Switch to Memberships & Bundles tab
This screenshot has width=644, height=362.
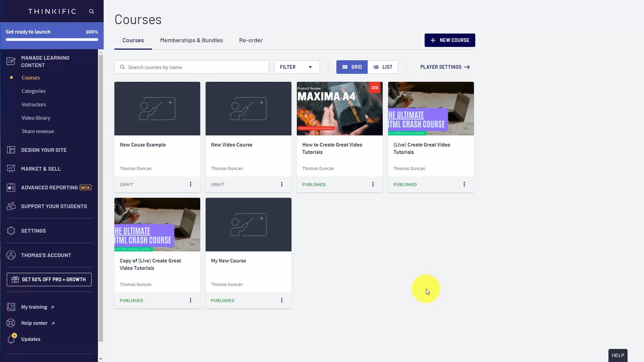191,40
